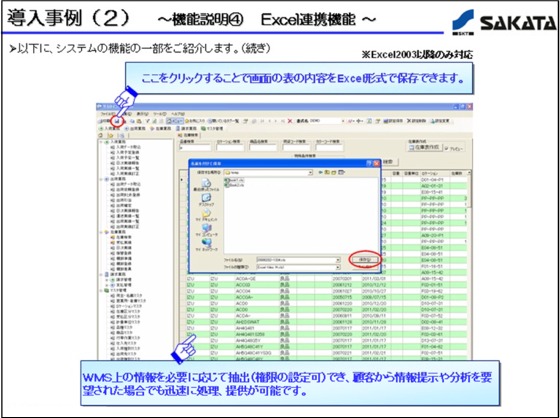This screenshot has height=418, width=560.
Task: Click the Inventory Sheet Create button
Action: (x=425, y=148)
